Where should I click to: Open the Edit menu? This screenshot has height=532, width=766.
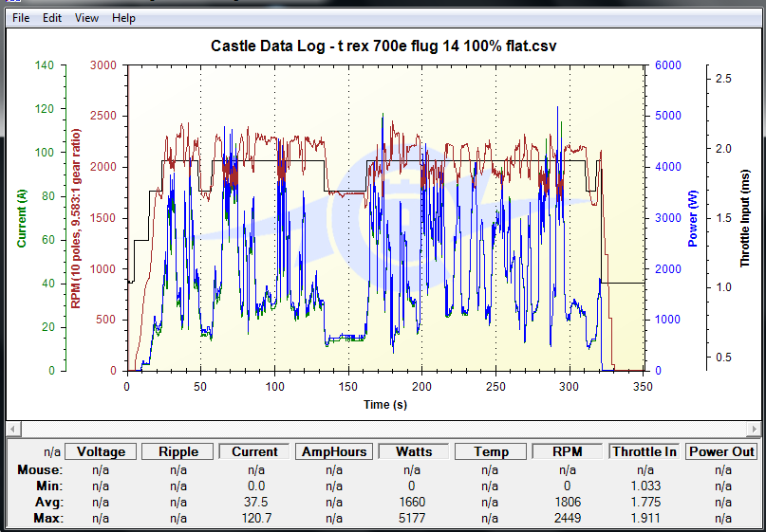coord(52,18)
